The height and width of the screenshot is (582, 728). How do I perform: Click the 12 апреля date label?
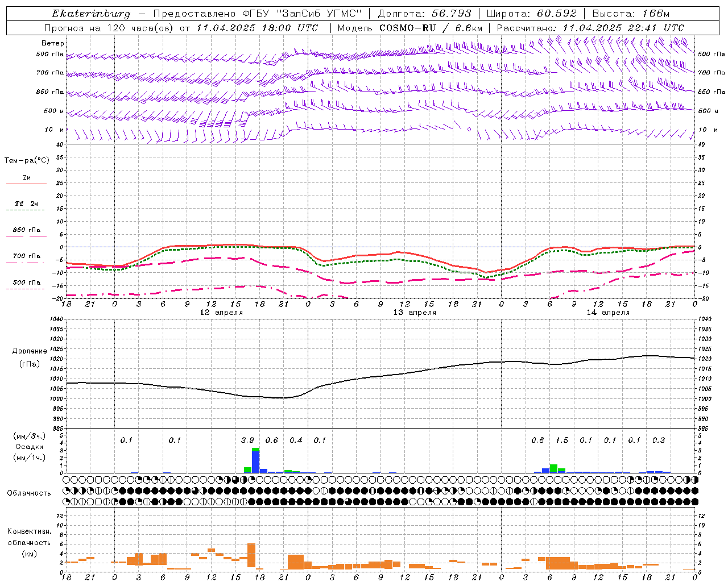[221, 313]
